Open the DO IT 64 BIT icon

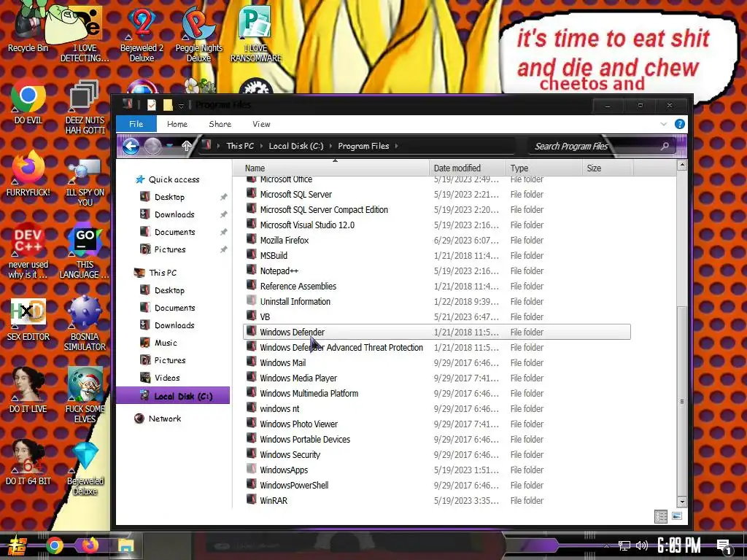28,462
